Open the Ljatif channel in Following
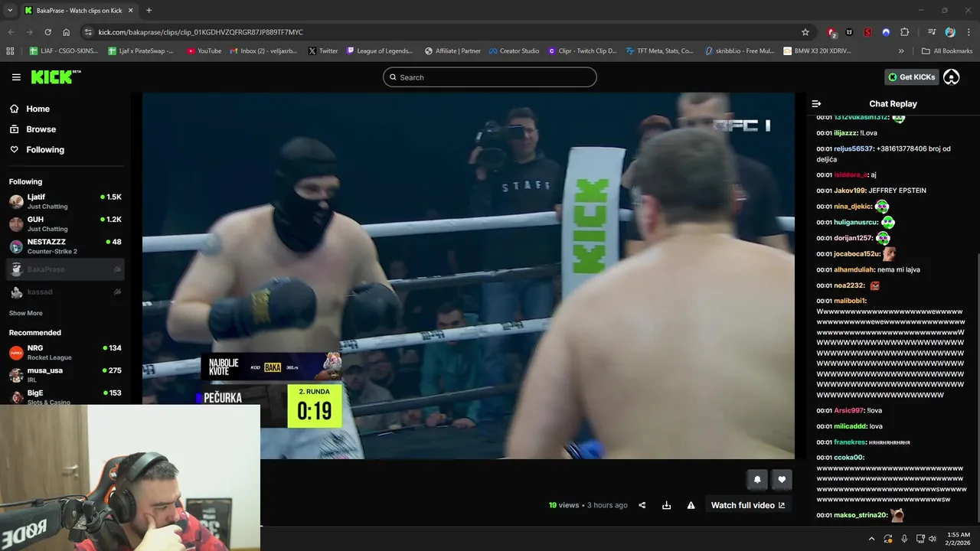 click(x=65, y=201)
